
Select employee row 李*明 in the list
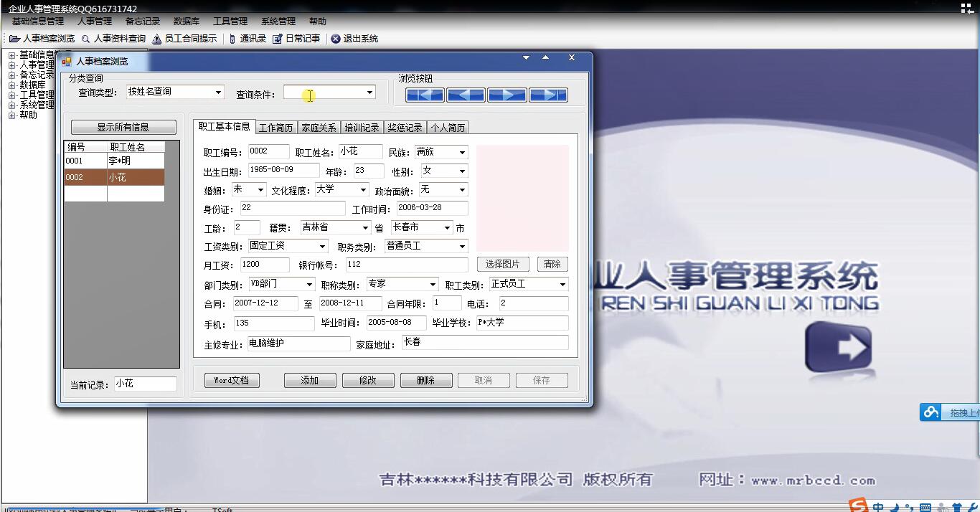[114, 161]
